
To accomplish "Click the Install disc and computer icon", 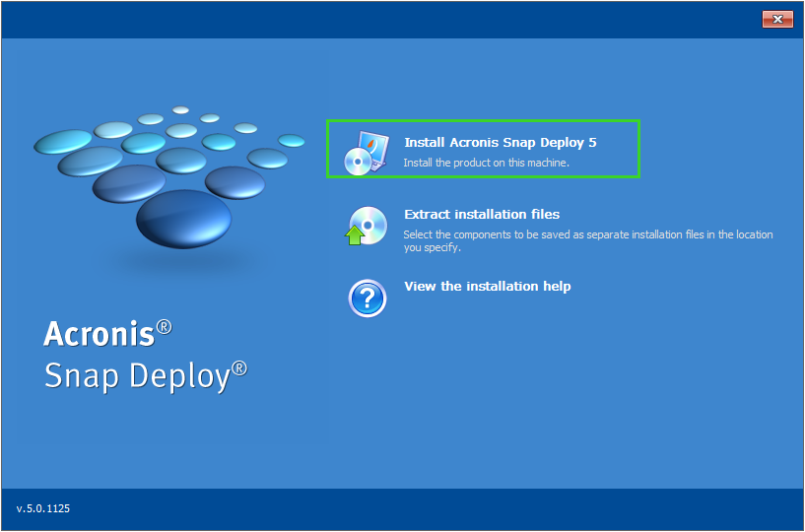I will 366,151.
